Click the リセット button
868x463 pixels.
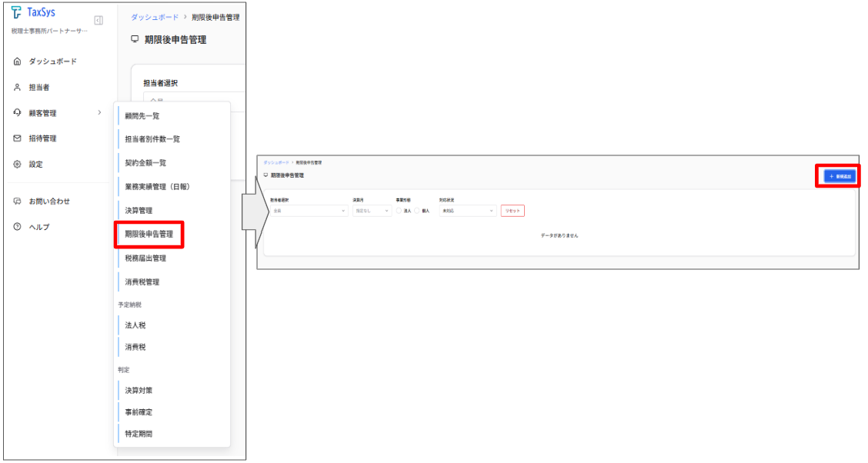click(512, 211)
